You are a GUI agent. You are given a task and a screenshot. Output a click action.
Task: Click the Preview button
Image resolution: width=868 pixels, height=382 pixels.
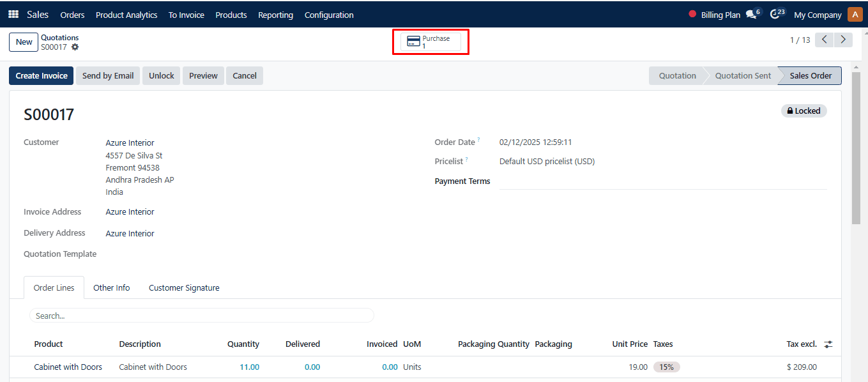tap(203, 75)
